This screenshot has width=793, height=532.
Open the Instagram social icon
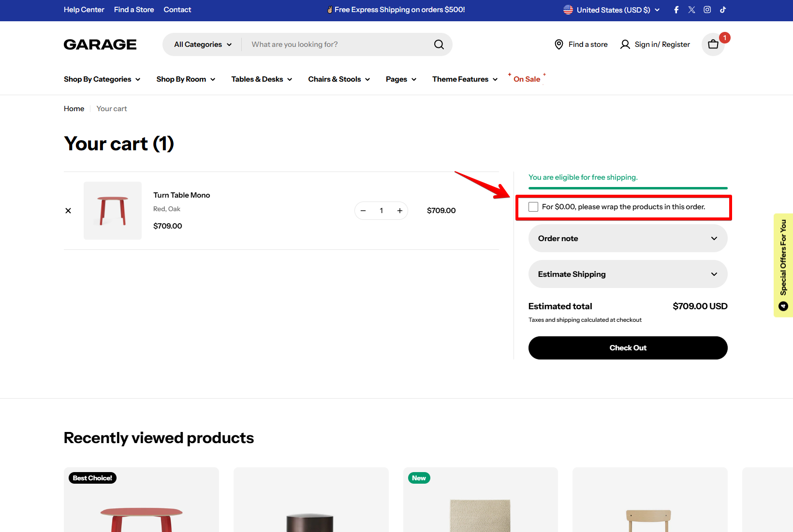[x=707, y=10]
